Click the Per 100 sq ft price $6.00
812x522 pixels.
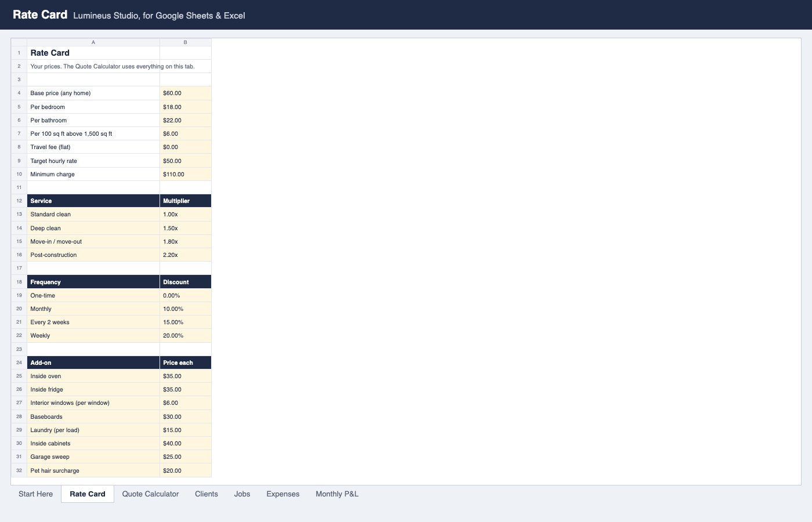tap(186, 133)
